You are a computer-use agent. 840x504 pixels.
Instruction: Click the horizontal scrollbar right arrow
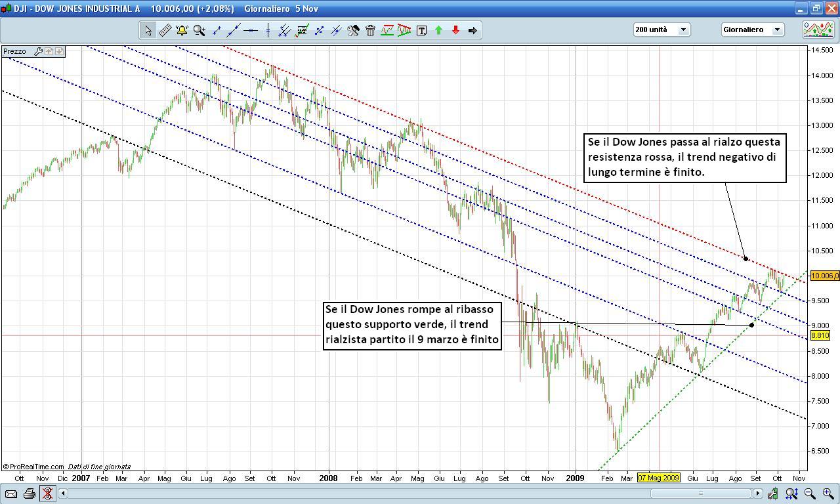tap(758, 493)
